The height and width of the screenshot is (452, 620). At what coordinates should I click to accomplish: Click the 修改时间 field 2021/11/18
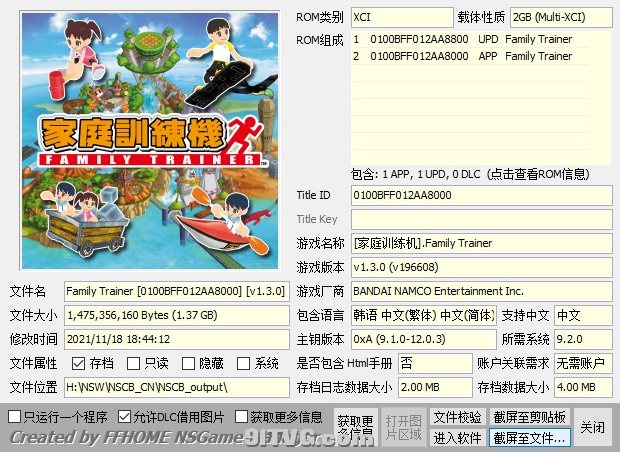(177, 339)
